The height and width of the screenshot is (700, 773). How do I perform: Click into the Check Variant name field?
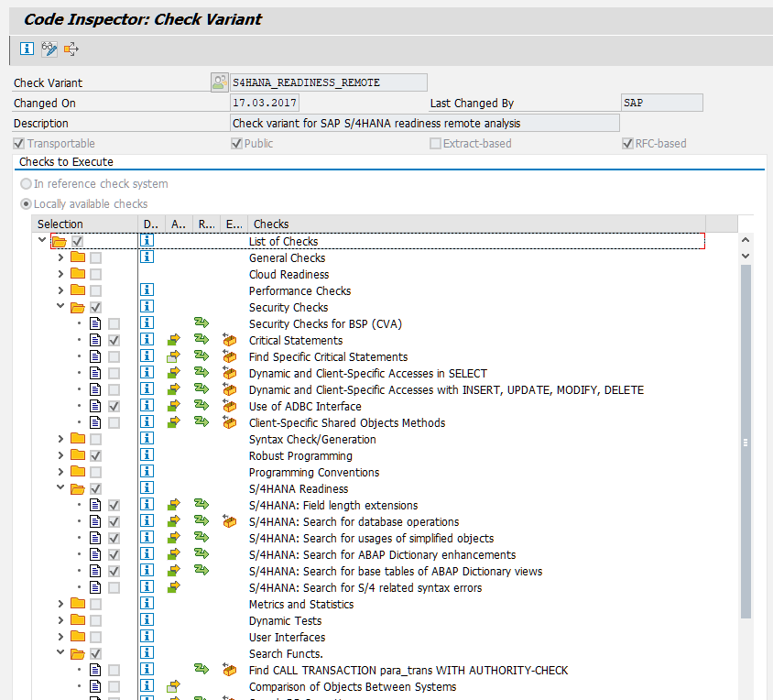(x=328, y=82)
